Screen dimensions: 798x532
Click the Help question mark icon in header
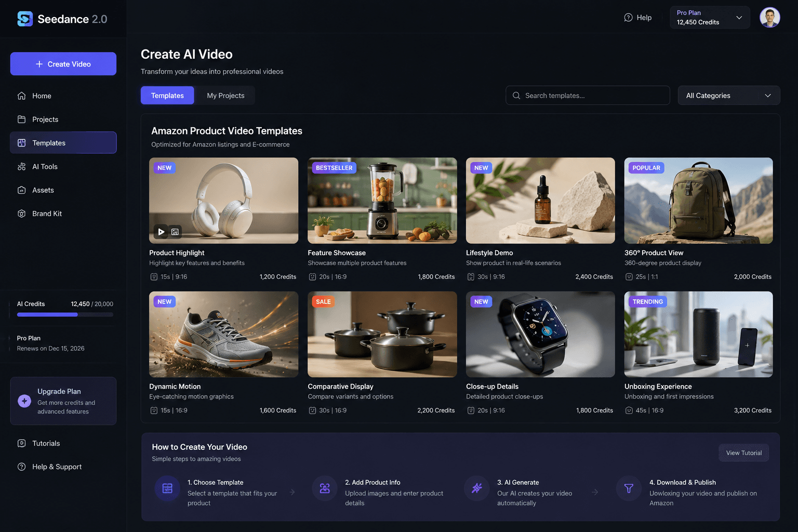coord(628,18)
